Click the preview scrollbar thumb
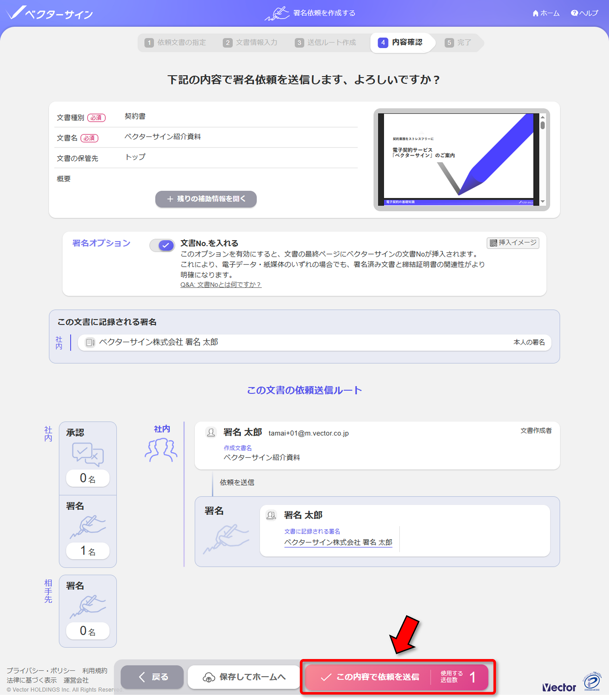The height and width of the screenshot is (700, 609). (543, 125)
